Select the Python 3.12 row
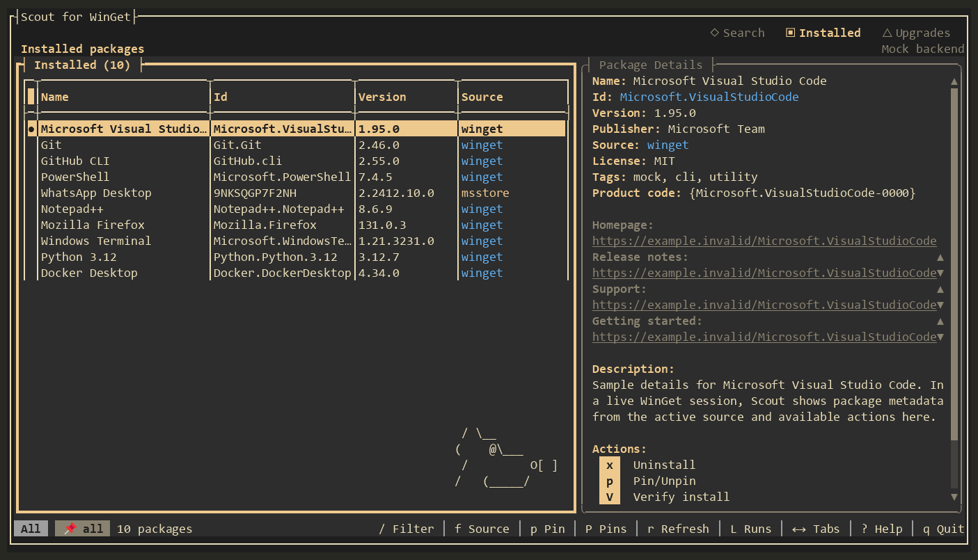Screen dimensions: 978x560 pyautogui.click(x=297, y=257)
